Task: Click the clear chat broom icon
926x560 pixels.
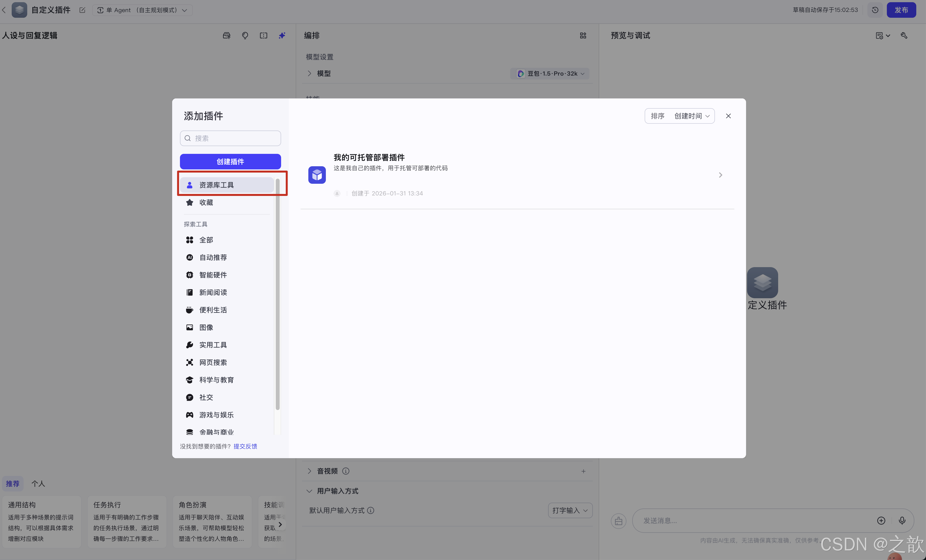Action: point(618,521)
